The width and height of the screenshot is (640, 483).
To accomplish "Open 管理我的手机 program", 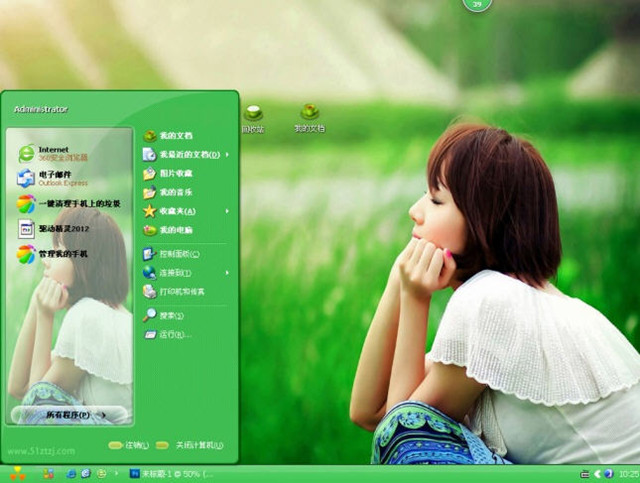I will [52, 254].
